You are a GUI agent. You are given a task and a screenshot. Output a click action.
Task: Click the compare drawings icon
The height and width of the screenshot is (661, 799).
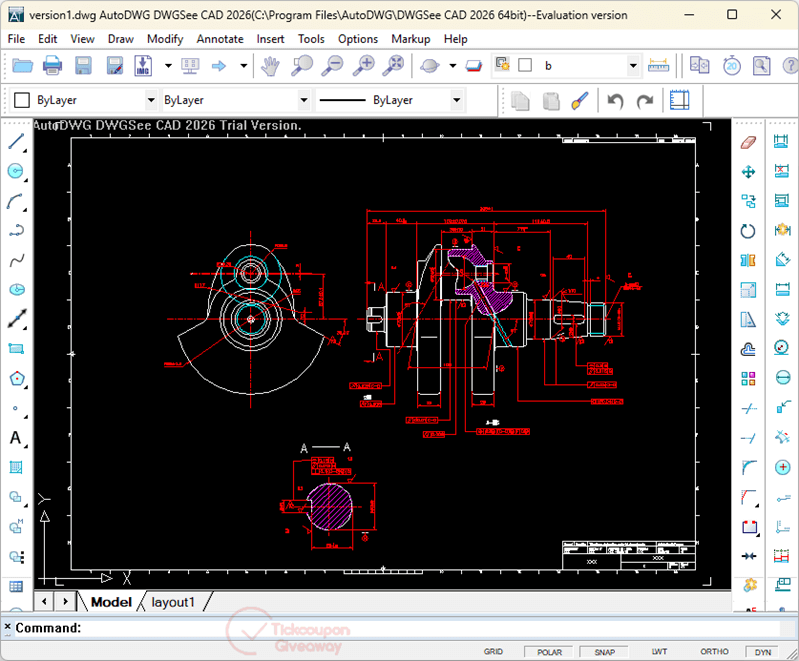pos(700,65)
